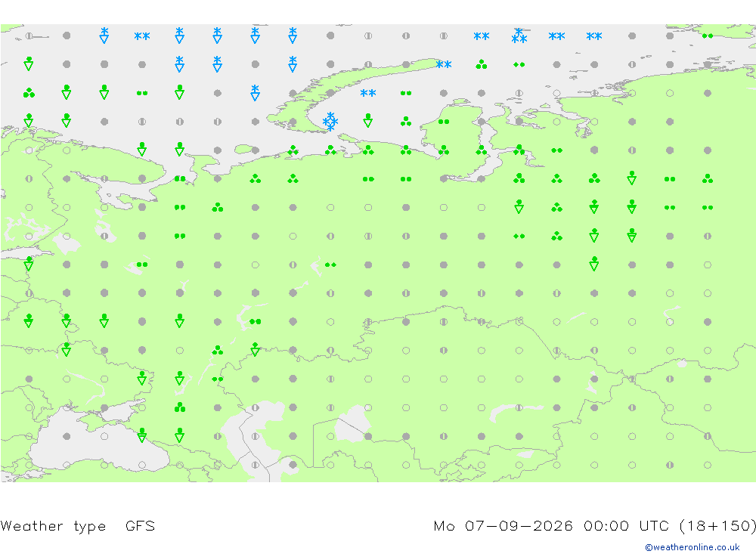
Task: Click the green shower triangle at far-left second row
Action: tap(29, 63)
